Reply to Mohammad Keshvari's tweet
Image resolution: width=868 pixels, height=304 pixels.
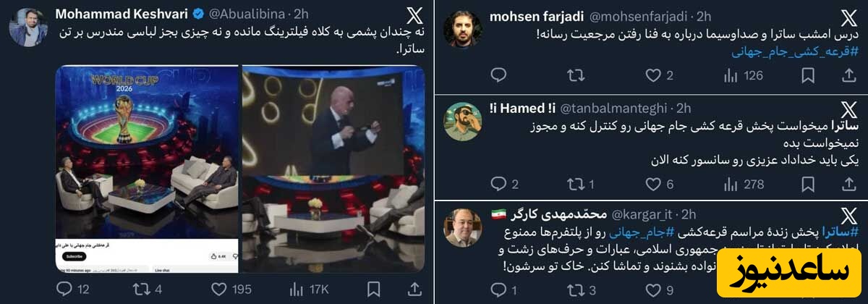[x=73, y=289]
